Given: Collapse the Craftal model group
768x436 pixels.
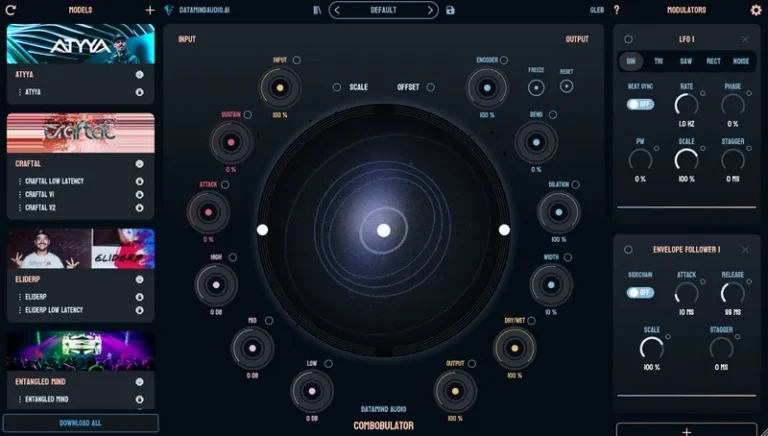Looking at the screenshot, I should [x=139, y=163].
